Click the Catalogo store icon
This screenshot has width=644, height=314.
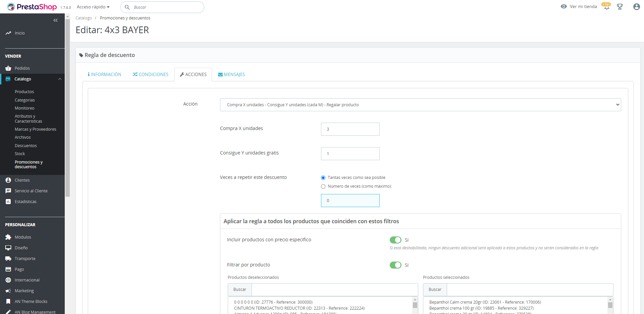(8, 79)
